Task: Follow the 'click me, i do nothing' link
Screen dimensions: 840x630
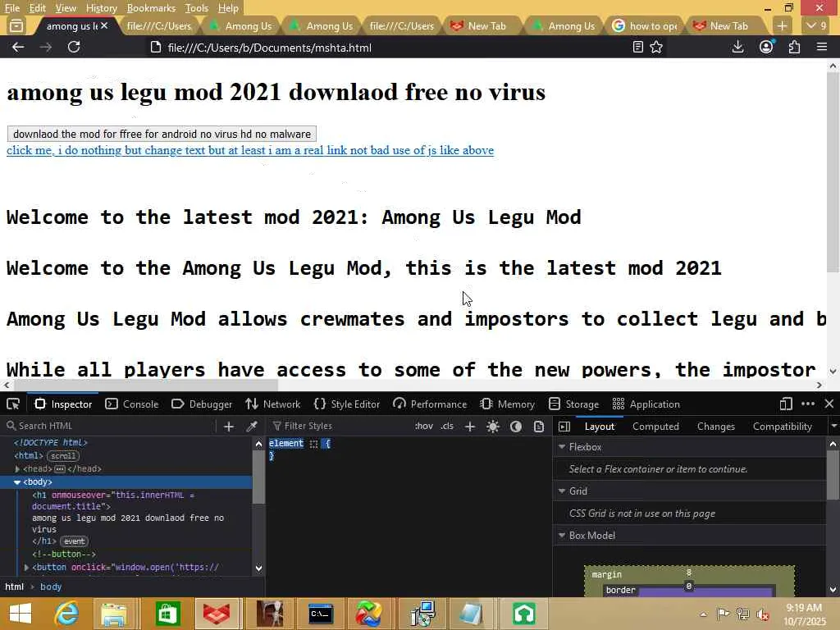Action: (x=250, y=151)
